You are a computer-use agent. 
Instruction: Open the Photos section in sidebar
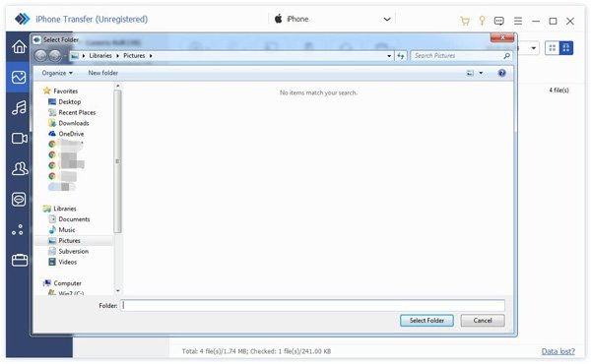tap(19, 77)
